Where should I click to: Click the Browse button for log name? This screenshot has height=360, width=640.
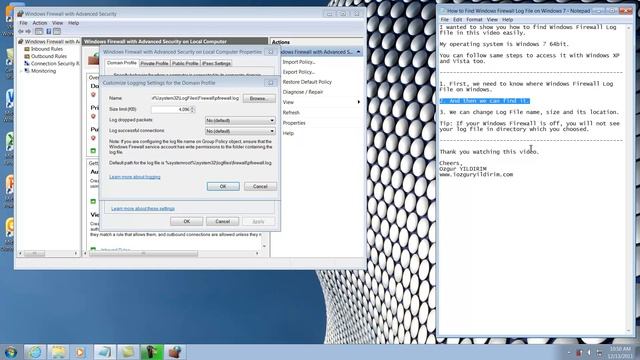coord(259,98)
